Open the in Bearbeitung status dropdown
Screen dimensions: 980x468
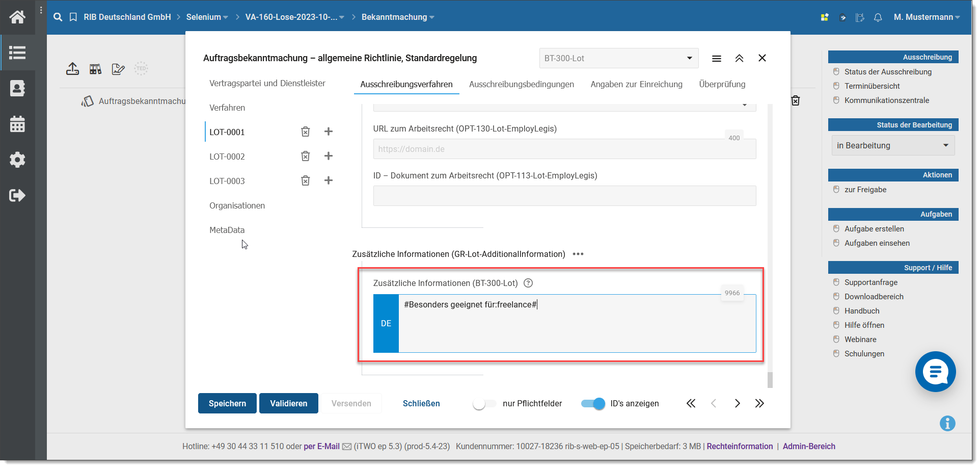pos(893,145)
